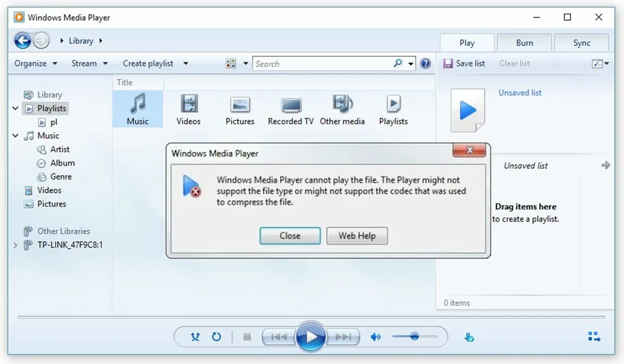Select Videos in the navigation tree

click(43, 190)
